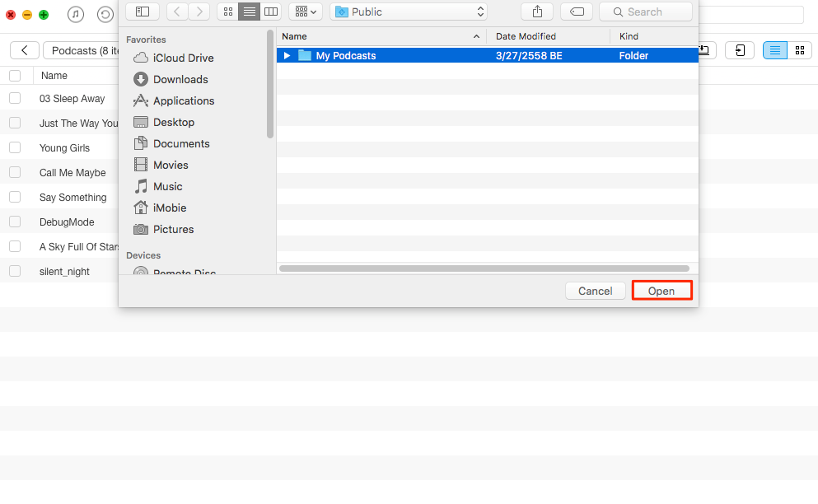Image resolution: width=818 pixels, height=504 pixels.
Task: Sort the file list by the Name column
Action: 381,36
